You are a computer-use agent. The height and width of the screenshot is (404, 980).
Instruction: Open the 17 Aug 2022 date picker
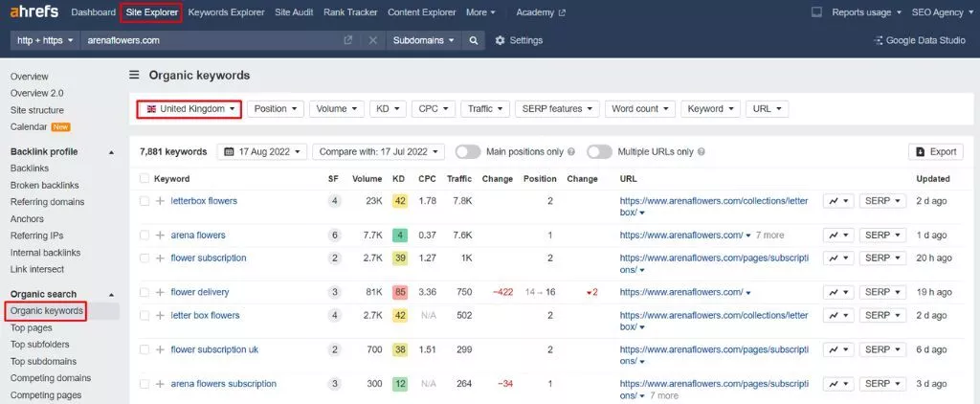pos(262,151)
